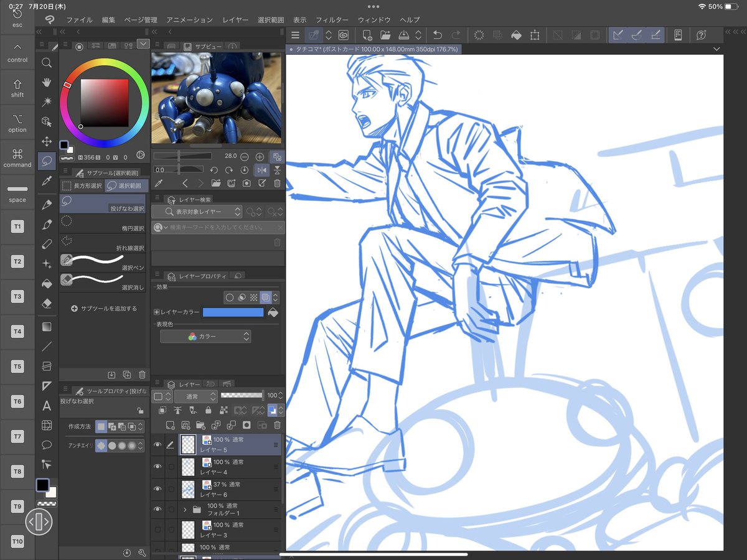Select the Auto select wand tool
Screen dimensions: 747x560
(x=47, y=101)
